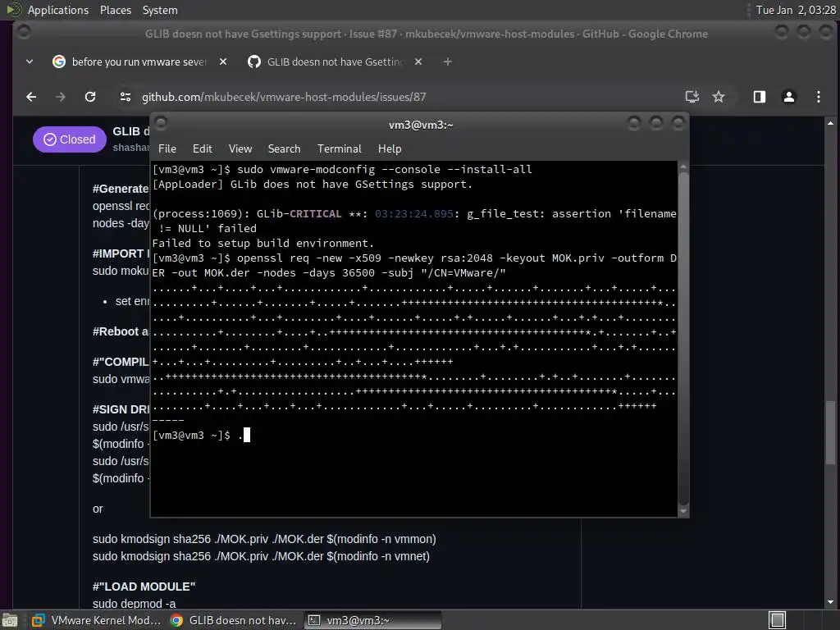
Task: Click Chrome window menu button at top-left
Action: point(24,32)
